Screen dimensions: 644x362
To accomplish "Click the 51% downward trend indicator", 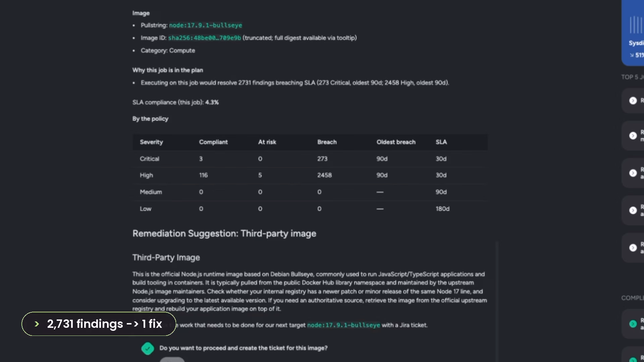I will (x=637, y=55).
